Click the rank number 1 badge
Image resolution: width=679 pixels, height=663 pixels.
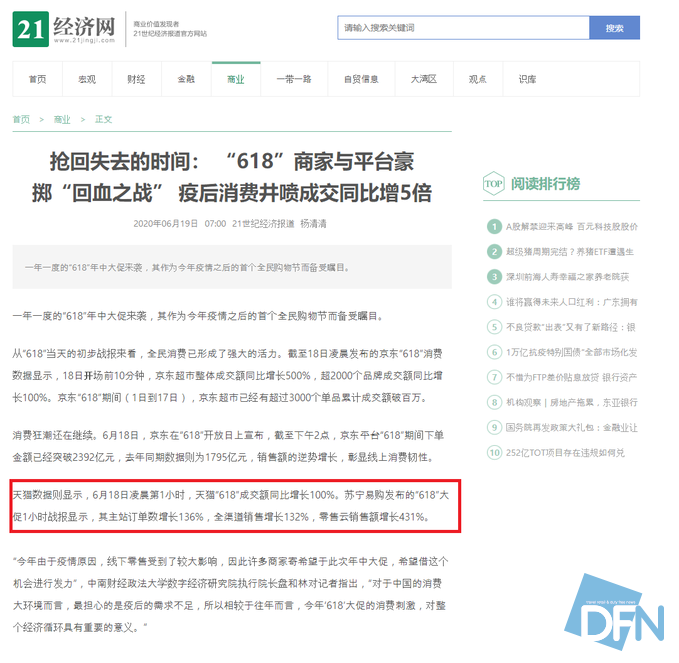coord(494,226)
